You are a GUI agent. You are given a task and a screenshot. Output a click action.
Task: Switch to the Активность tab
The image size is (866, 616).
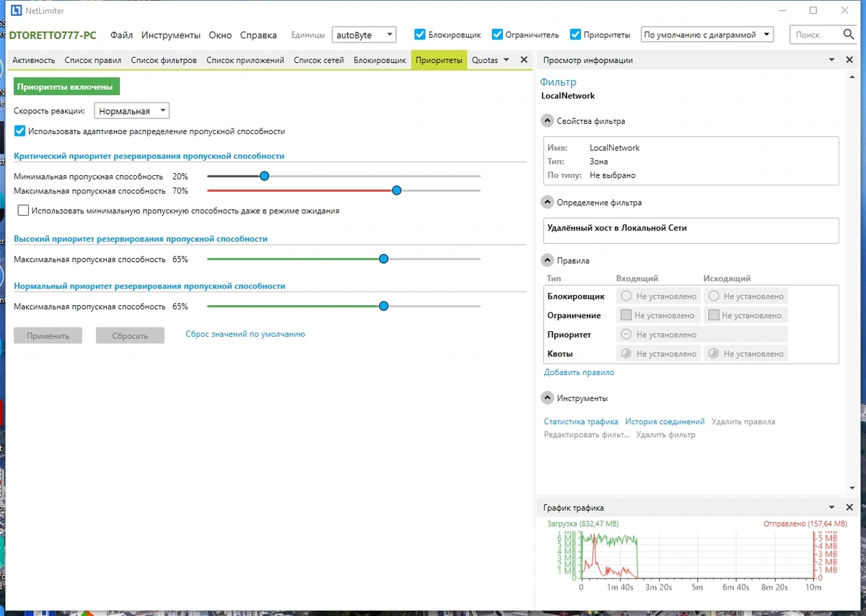[34, 60]
